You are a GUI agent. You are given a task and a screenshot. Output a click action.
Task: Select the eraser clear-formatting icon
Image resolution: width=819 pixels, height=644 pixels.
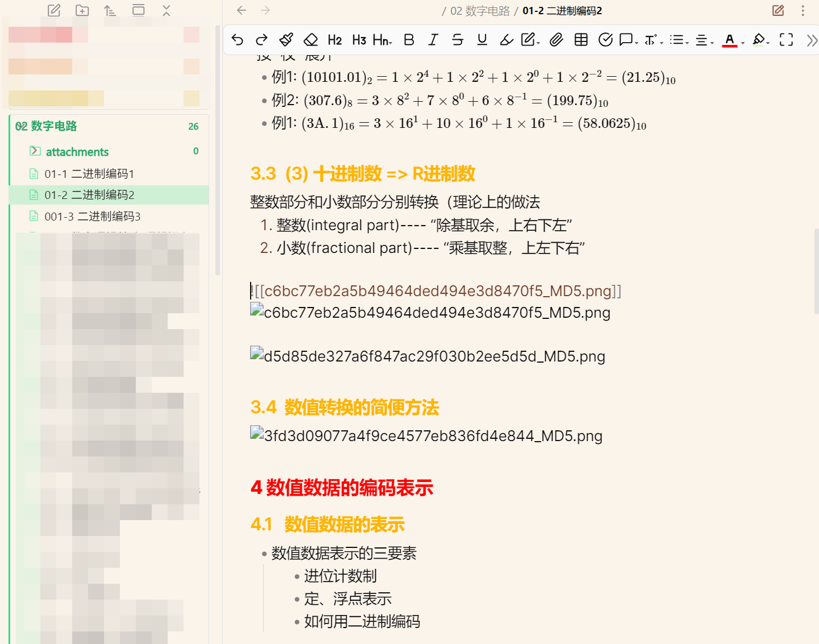(x=310, y=40)
